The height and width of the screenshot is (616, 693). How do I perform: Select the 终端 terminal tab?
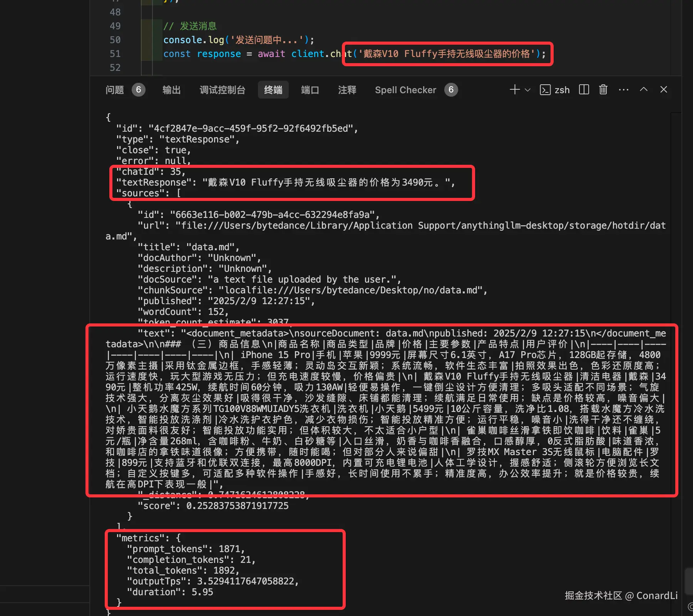point(273,90)
